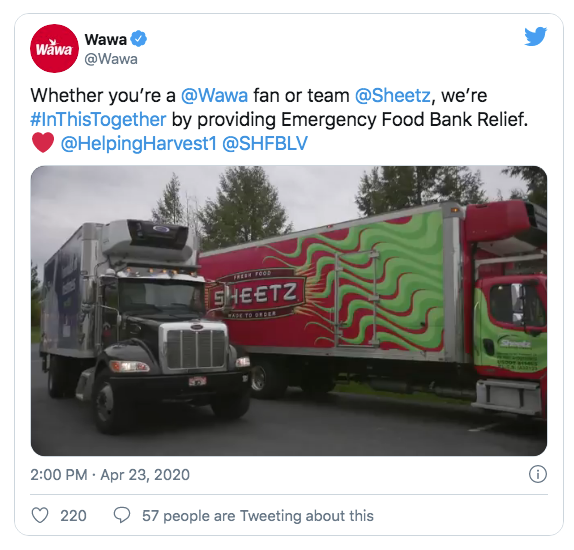Visit the @SHFBLV mention

tap(265, 143)
